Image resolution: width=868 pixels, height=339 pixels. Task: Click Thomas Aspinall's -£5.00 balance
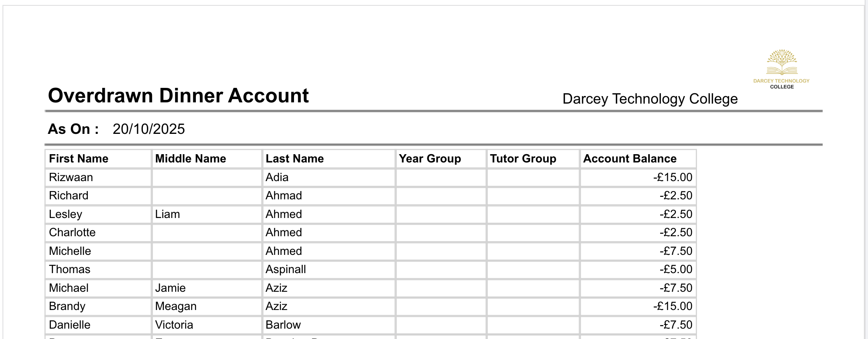click(675, 269)
